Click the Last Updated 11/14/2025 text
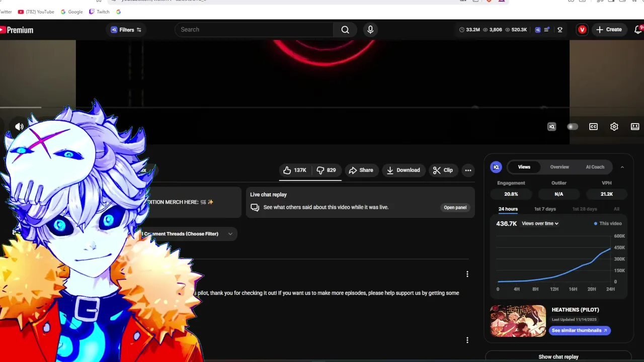The image size is (644, 362). click(x=574, y=320)
